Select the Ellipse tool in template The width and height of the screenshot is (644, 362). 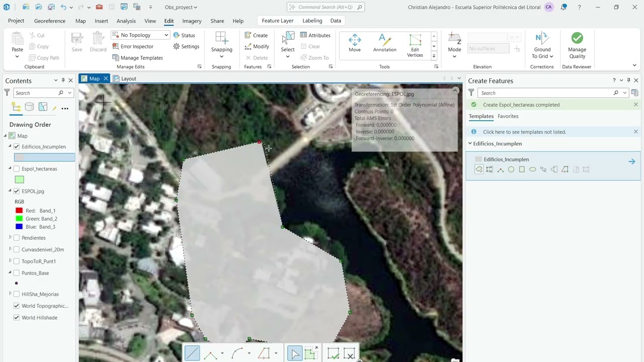pyautogui.click(x=533, y=169)
